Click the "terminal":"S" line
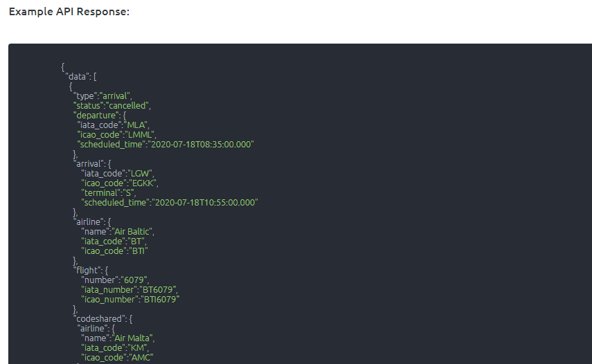Viewport: 592px width, 364px height. tap(108, 193)
